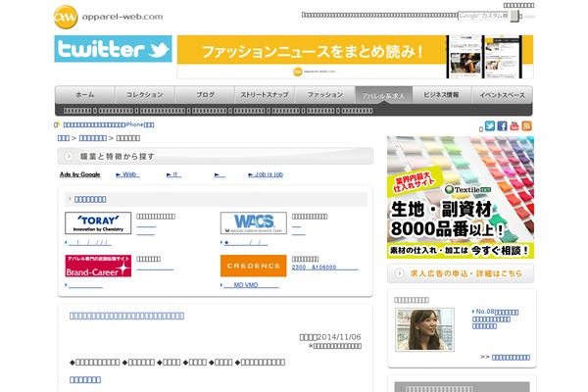
Task: Click the blue job listing title link
Action: (x=126, y=316)
